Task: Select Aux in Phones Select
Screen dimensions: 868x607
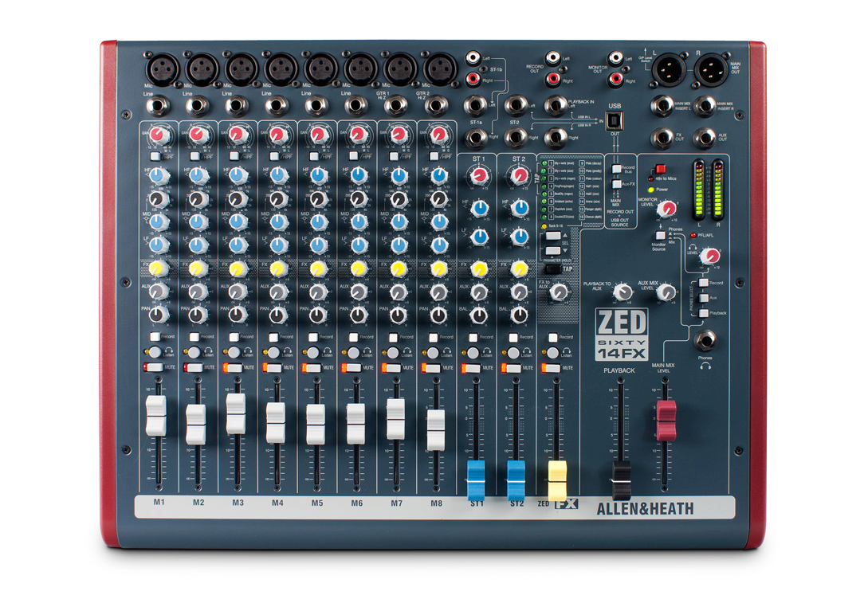Action: (704, 298)
